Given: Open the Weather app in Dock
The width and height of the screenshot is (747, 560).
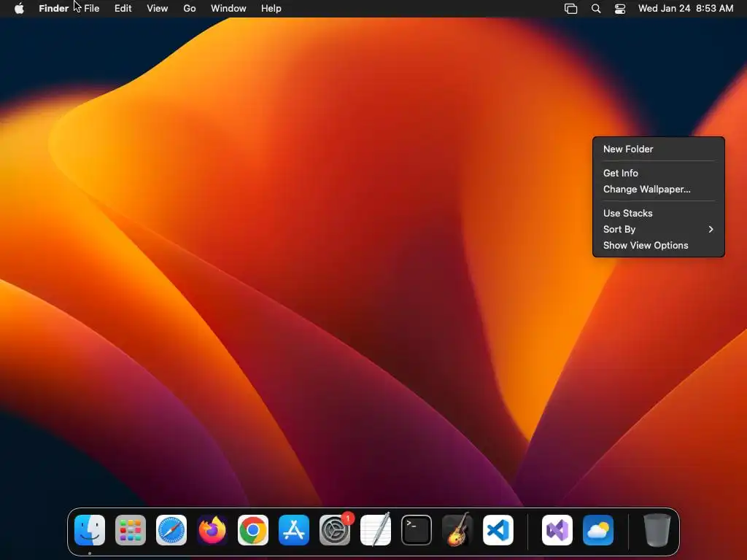Looking at the screenshot, I should [x=598, y=530].
